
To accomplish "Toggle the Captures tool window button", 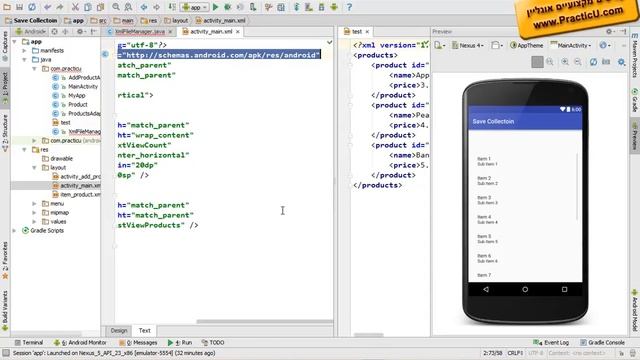I will point(5,46).
